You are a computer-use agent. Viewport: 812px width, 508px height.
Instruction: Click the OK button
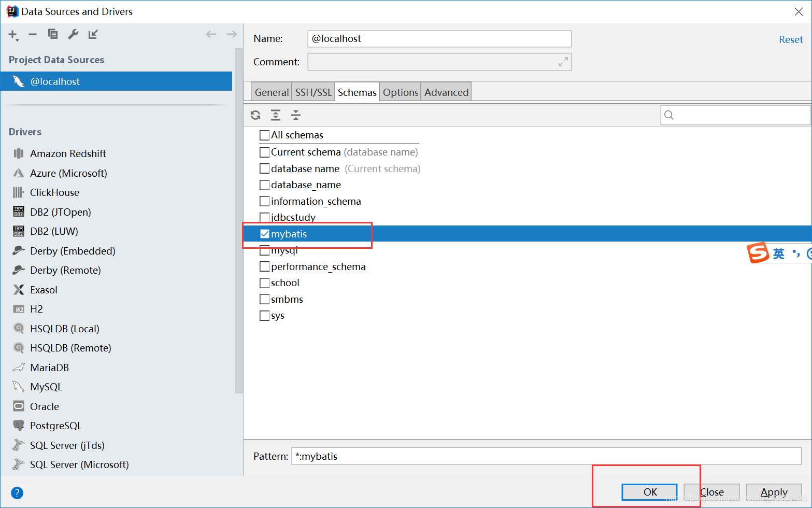pyautogui.click(x=650, y=492)
